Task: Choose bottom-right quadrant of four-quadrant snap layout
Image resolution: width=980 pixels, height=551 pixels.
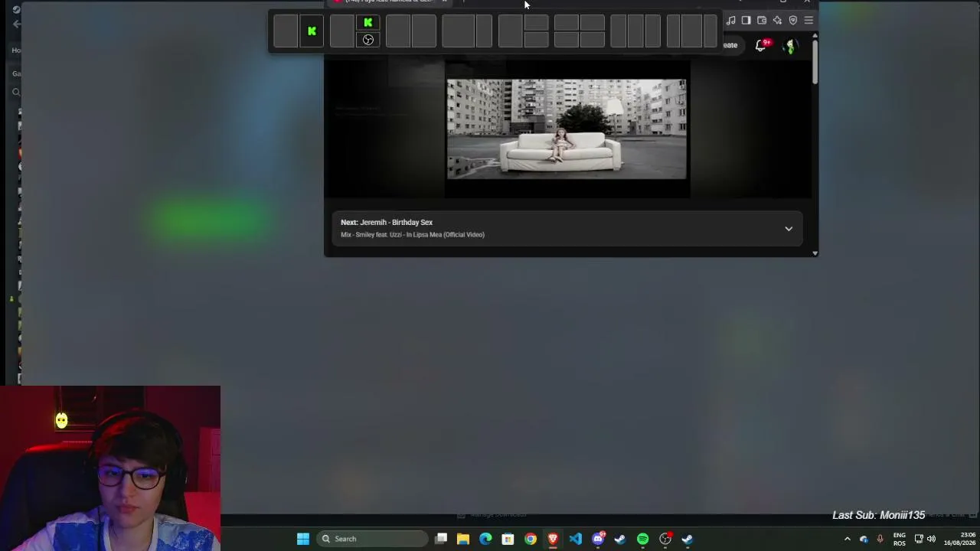Action: (593, 40)
